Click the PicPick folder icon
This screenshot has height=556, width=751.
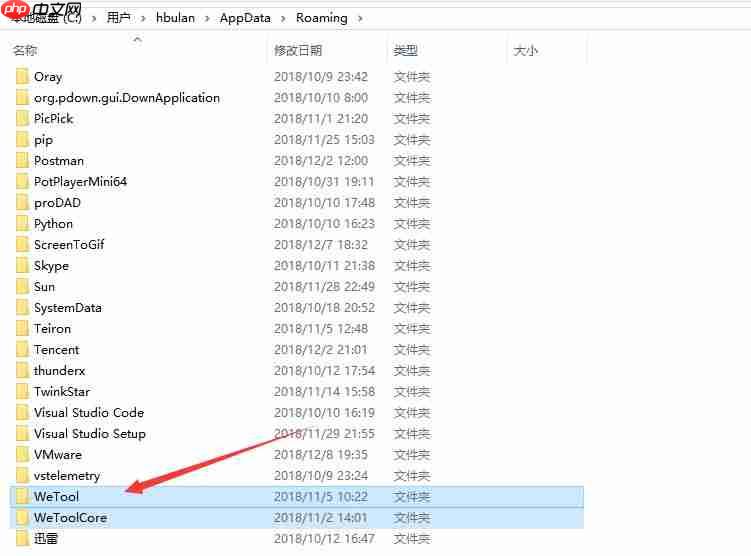(22, 119)
